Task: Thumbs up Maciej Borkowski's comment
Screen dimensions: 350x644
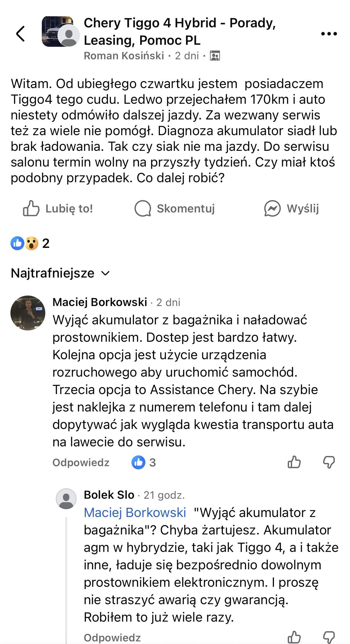Action: pyautogui.click(x=294, y=462)
